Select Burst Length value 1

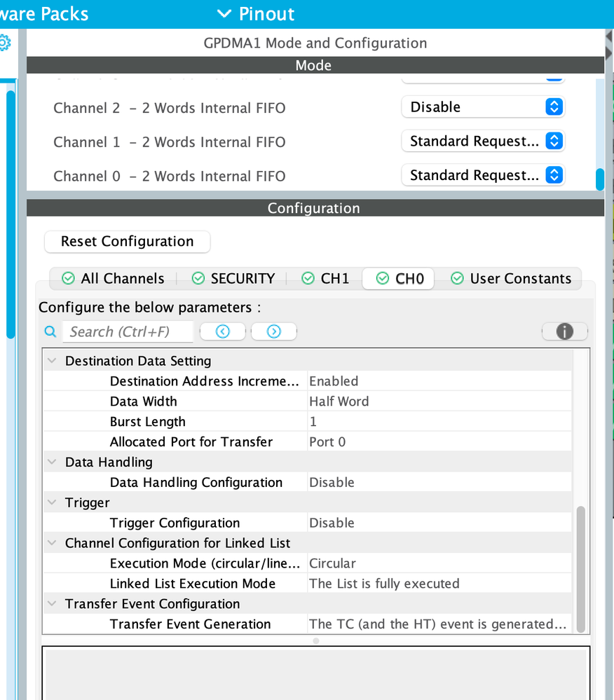[x=439, y=421]
